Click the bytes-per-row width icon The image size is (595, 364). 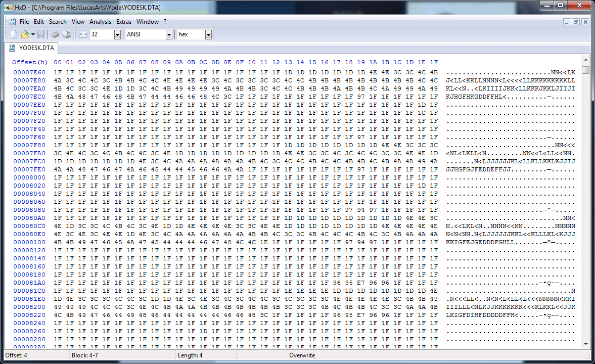83,34
